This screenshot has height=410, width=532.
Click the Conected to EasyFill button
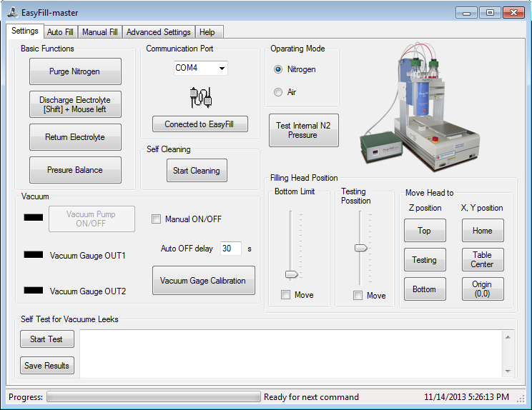pyautogui.click(x=199, y=124)
